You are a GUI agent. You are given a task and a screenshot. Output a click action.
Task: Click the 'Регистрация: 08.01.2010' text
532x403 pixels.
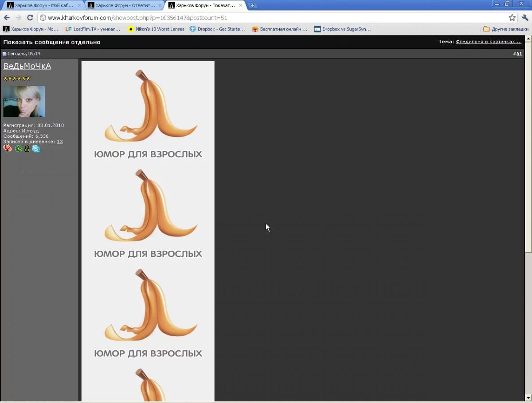coord(34,125)
